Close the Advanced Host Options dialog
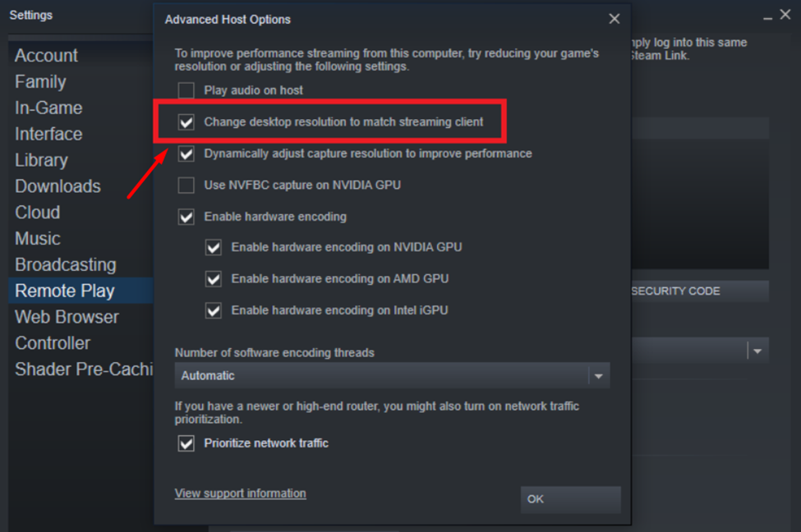 pyautogui.click(x=614, y=19)
